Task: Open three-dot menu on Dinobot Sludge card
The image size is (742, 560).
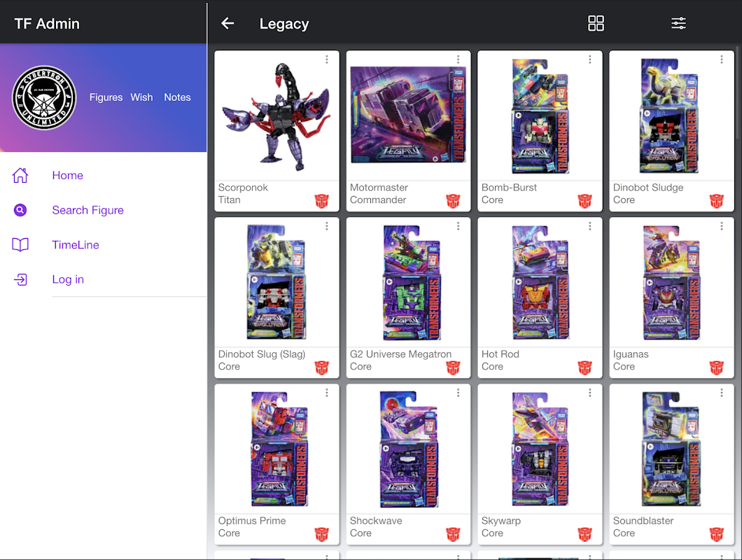Action: (721, 59)
